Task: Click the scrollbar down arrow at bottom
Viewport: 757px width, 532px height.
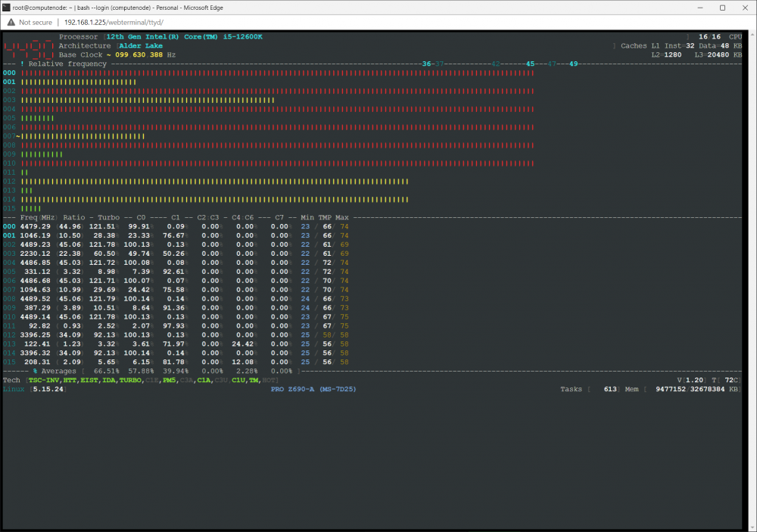Action: coord(752,527)
